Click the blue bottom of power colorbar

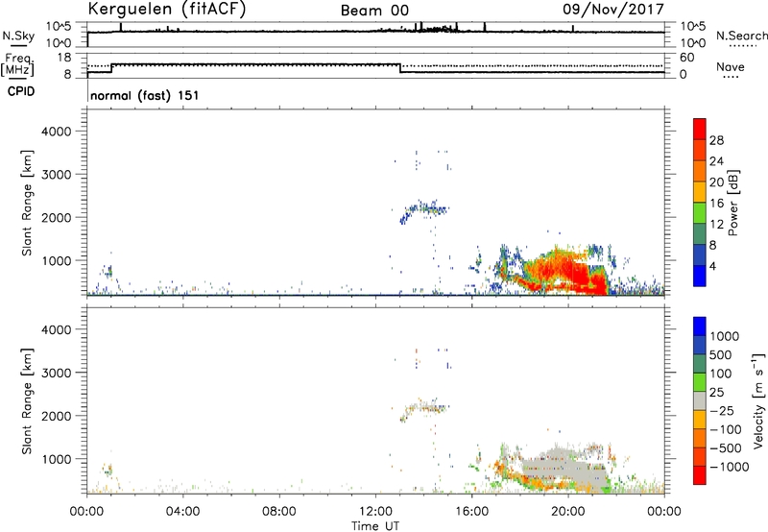pos(700,276)
